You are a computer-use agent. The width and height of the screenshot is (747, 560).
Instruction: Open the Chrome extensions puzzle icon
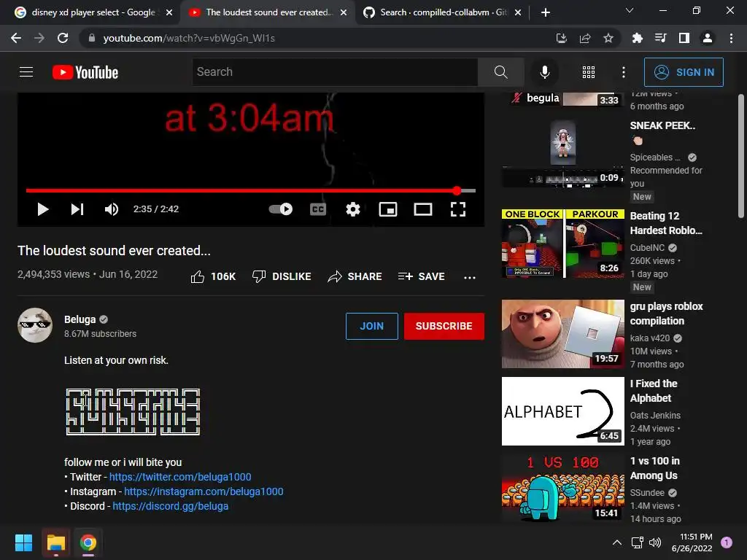(637, 38)
